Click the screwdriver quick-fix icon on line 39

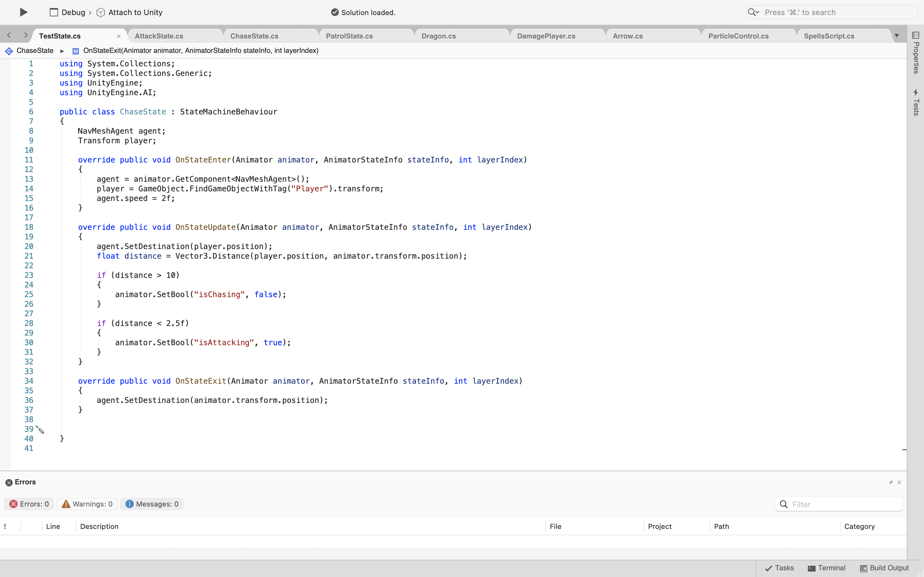[x=40, y=430]
